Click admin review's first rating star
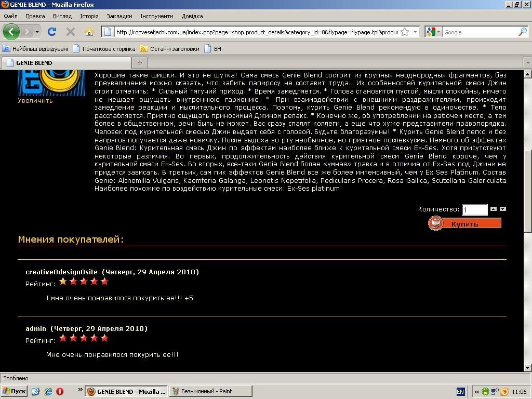This screenshot has width=532, height=399. point(63,338)
